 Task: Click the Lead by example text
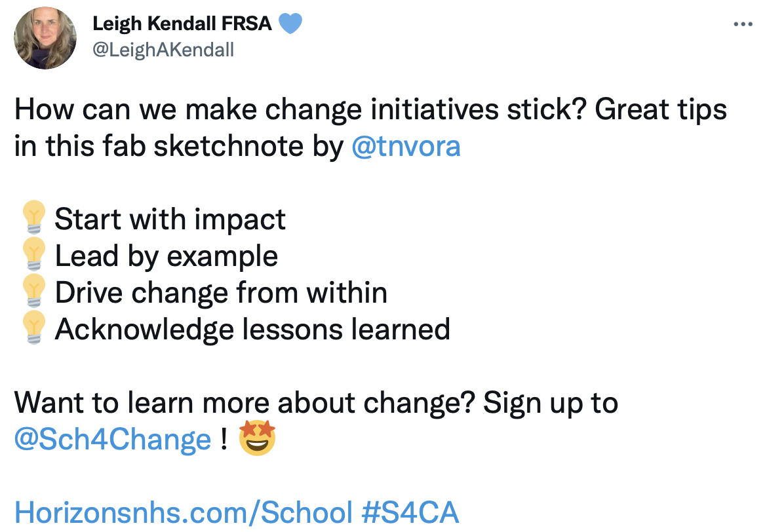(x=167, y=256)
